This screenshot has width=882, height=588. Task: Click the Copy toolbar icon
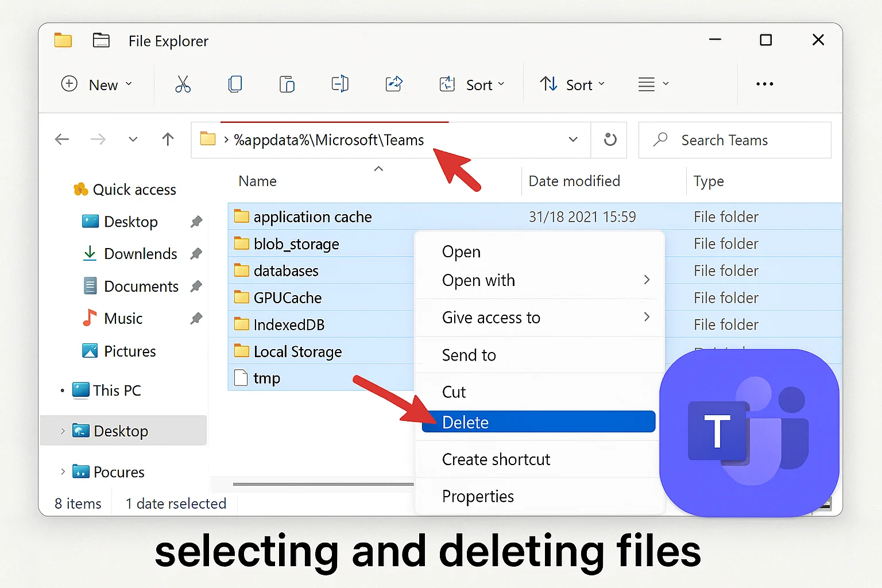tap(235, 84)
